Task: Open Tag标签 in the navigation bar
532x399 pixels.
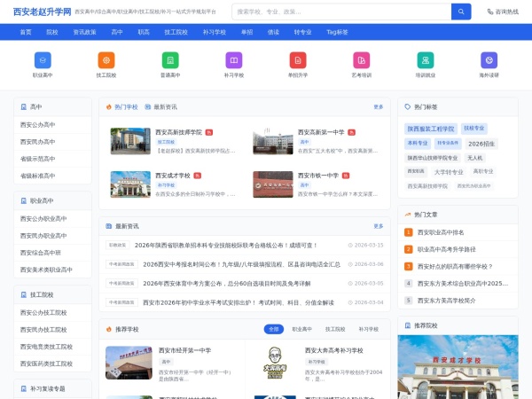Action: point(337,32)
